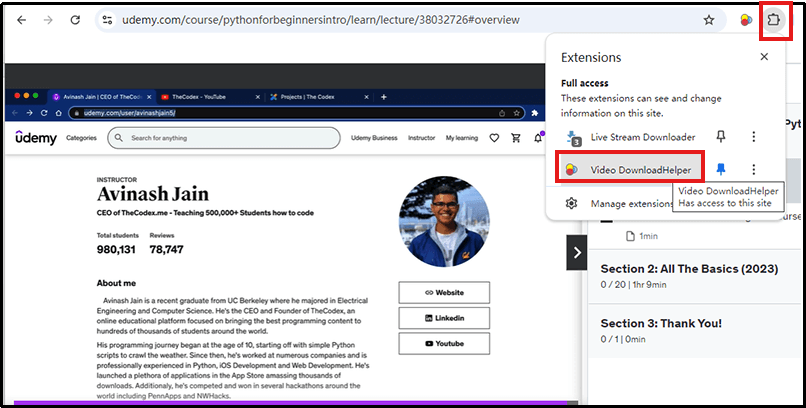Open more options for Live Stream Downloader

point(754,137)
